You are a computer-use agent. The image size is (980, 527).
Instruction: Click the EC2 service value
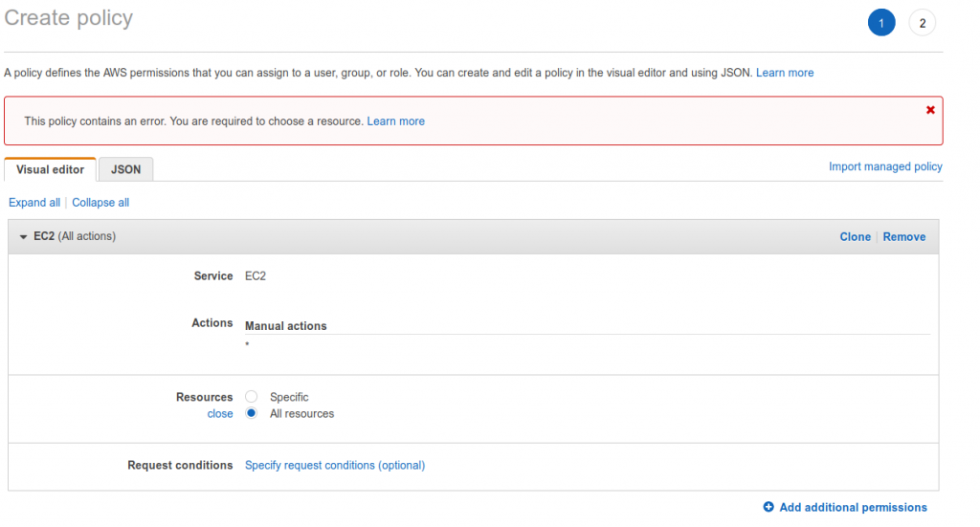point(255,276)
